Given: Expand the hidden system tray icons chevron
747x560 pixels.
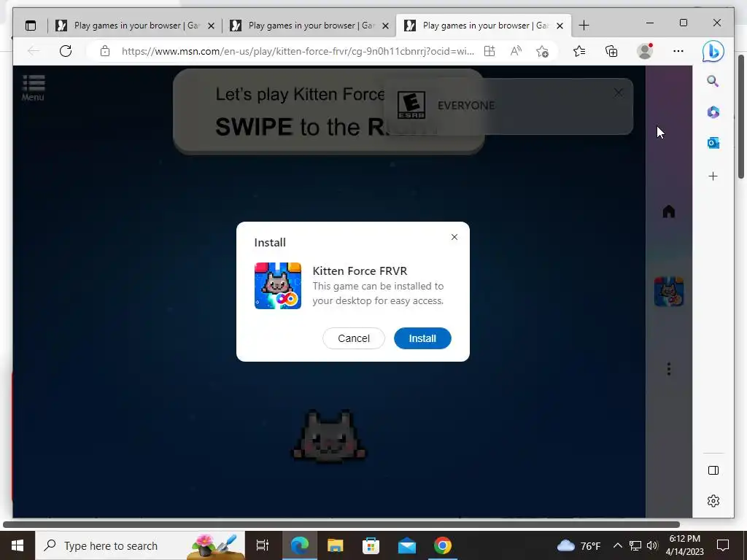Looking at the screenshot, I should [617, 545].
